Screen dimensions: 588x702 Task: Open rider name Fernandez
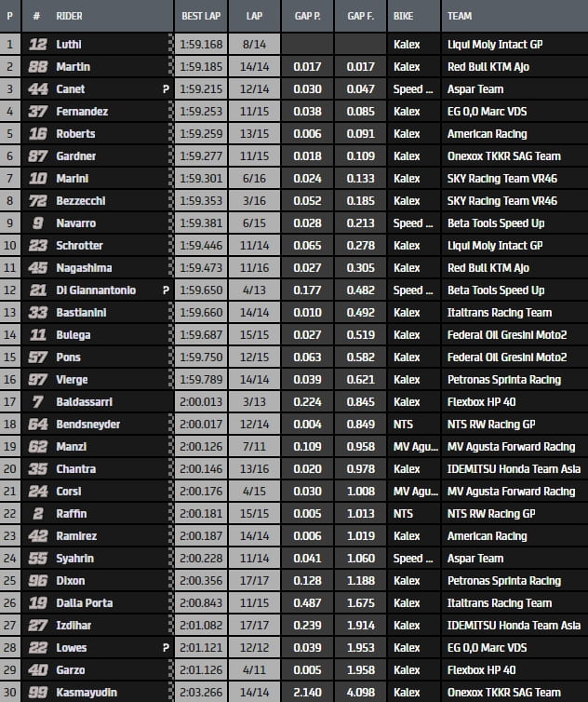[x=82, y=112]
